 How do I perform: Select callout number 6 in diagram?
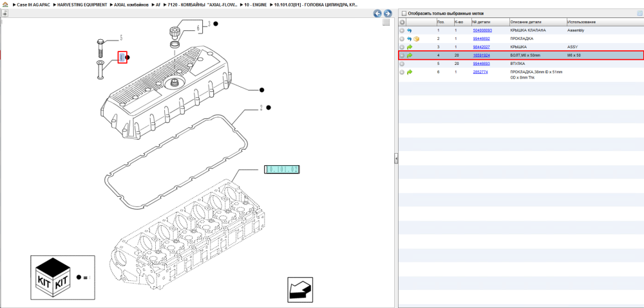pyautogui.click(x=198, y=28)
